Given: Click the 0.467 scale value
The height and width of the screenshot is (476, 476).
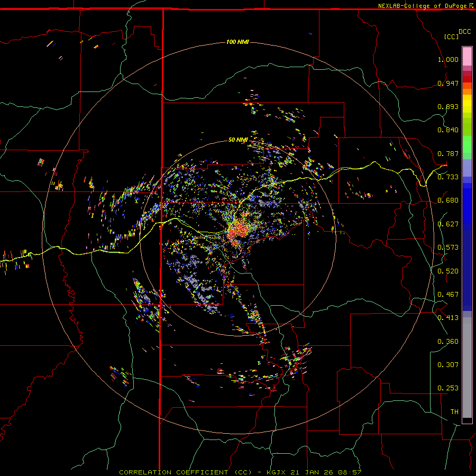Looking at the screenshot, I should pos(448,295).
